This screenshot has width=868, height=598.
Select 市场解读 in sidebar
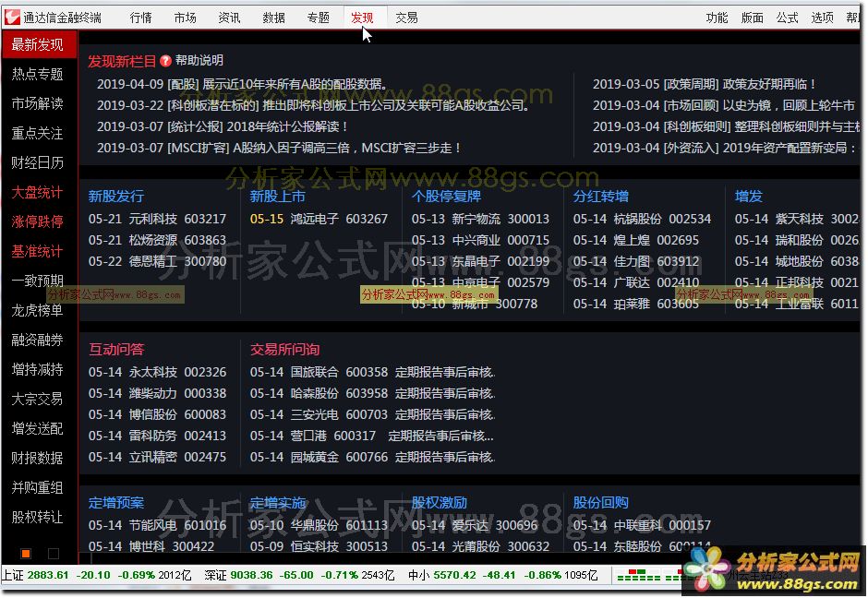coord(38,103)
